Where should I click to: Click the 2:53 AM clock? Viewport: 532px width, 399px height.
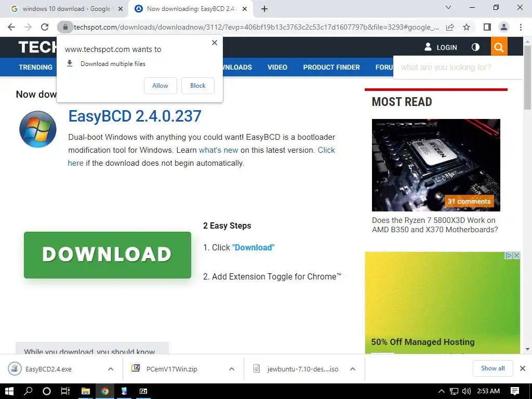pos(488,391)
